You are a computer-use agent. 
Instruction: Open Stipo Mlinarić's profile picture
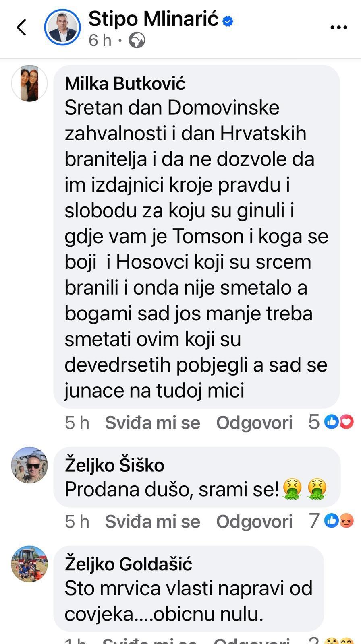(x=62, y=27)
